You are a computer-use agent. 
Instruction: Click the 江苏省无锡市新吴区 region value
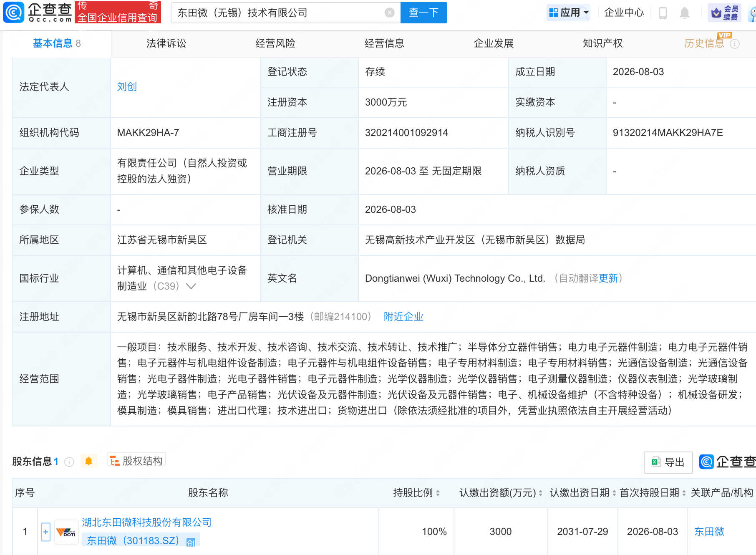[162, 240]
